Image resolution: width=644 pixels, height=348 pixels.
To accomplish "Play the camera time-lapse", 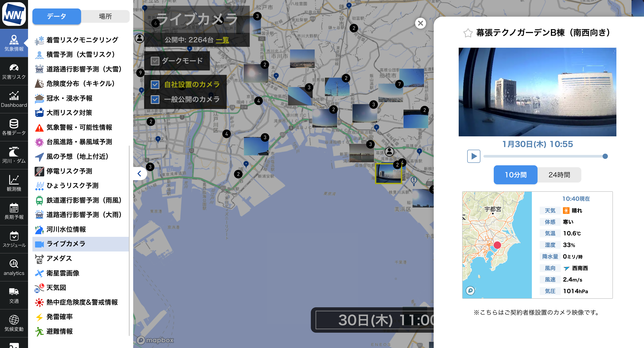I will 474,156.
